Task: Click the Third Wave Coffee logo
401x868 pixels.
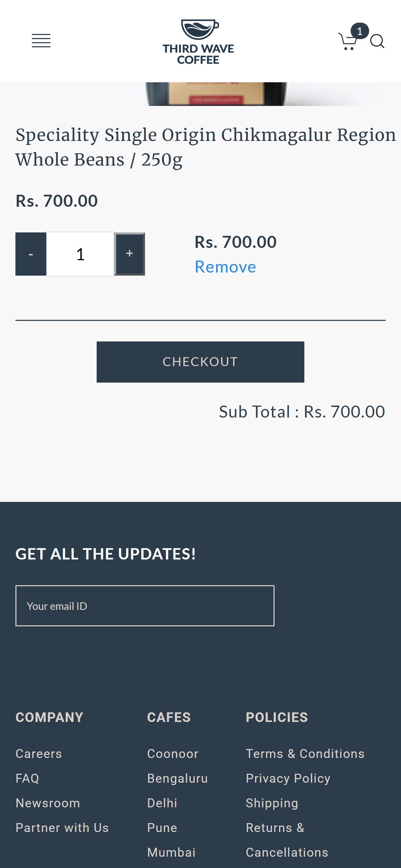Action: click(198, 42)
